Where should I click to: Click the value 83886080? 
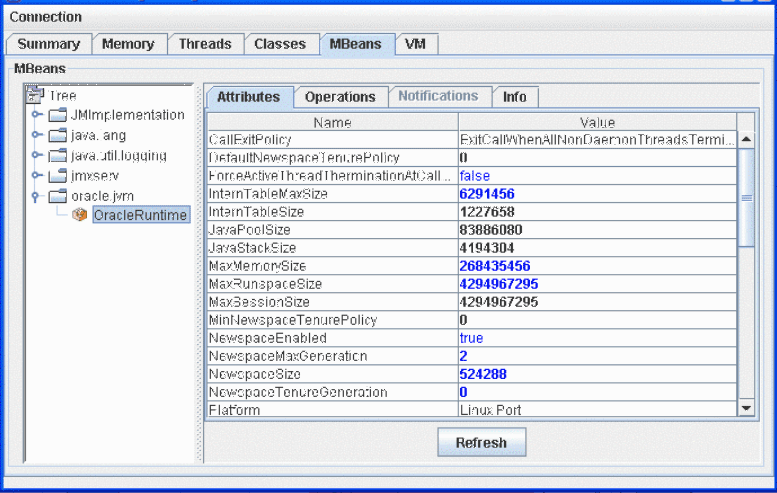point(491,230)
